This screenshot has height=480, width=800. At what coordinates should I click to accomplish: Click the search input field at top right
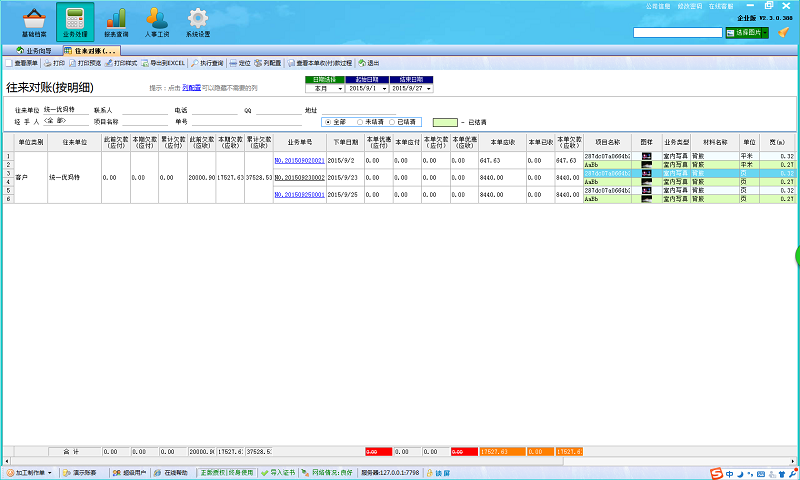click(677, 33)
